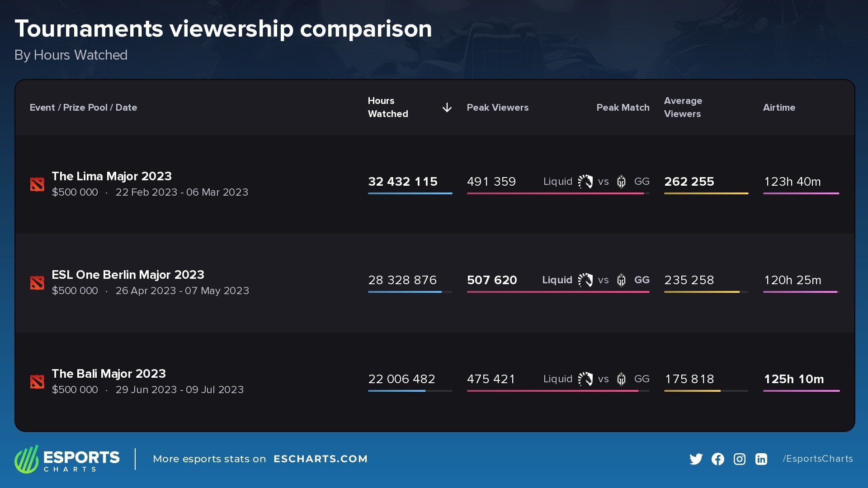Image resolution: width=868 pixels, height=488 pixels.
Task: Click the /EsportsCharts social handle
Action: [x=817, y=459]
